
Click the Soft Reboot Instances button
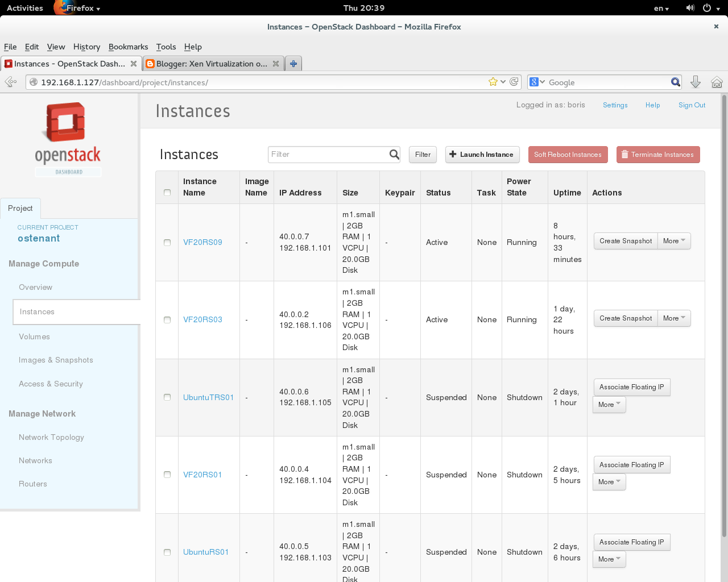[x=568, y=154]
